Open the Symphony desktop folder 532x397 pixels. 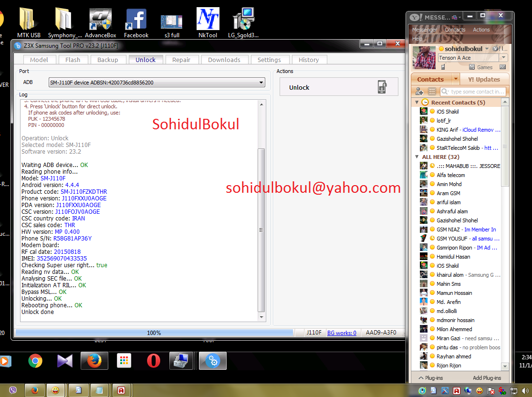click(65, 23)
